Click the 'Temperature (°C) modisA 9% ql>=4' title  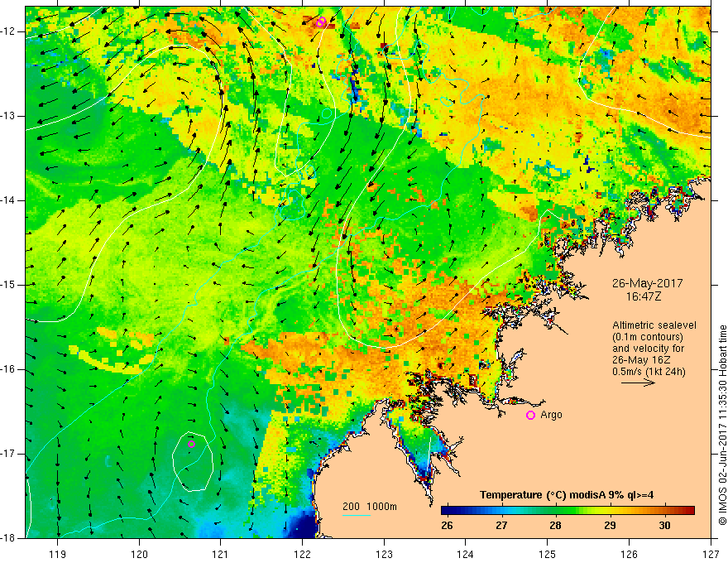(567, 495)
